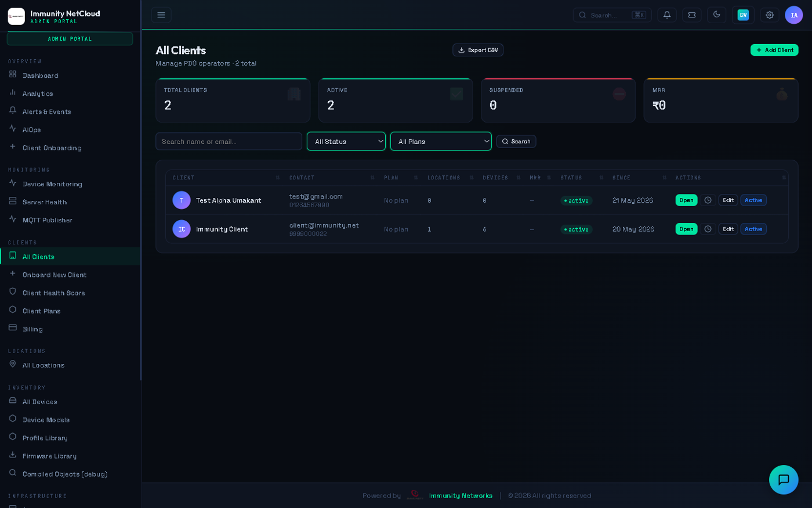Open Device Monitoring menu item
The height and width of the screenshot is (508, 812).
[70, 184]
